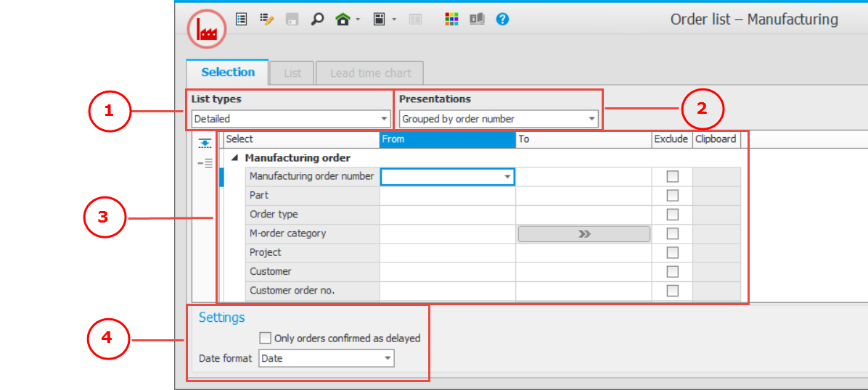
Task: Click the blue help question mark icon
Action: (x=502, y=20)
